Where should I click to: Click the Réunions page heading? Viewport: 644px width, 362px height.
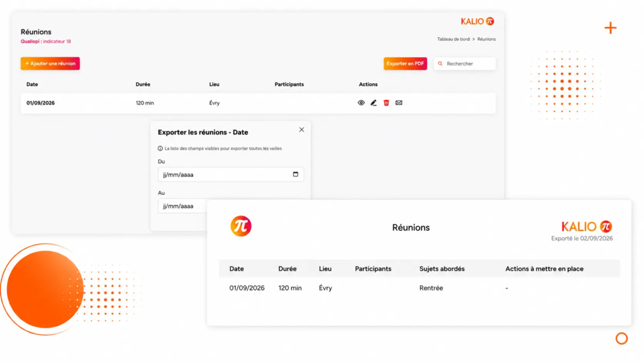[36, 32]
